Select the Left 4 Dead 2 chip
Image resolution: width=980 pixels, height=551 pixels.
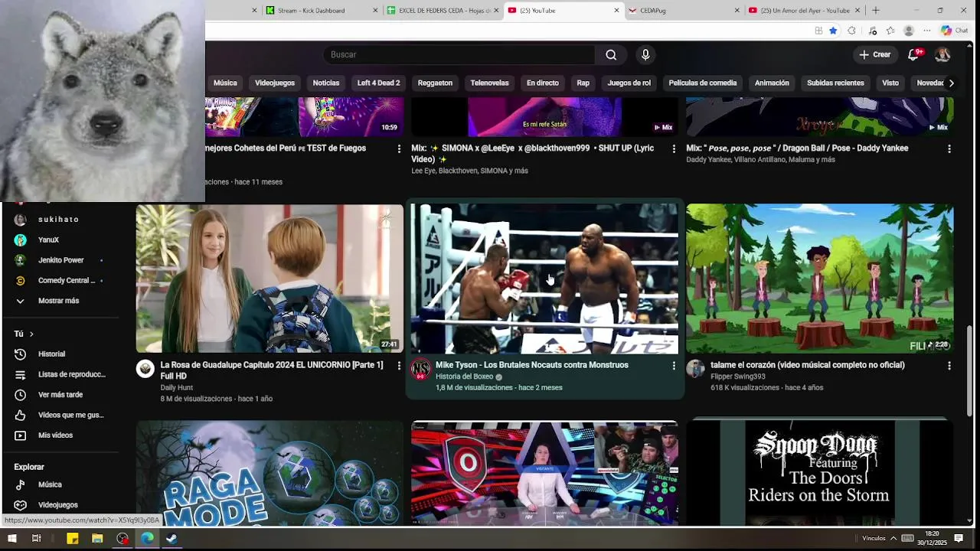click(x=378, y=83)
